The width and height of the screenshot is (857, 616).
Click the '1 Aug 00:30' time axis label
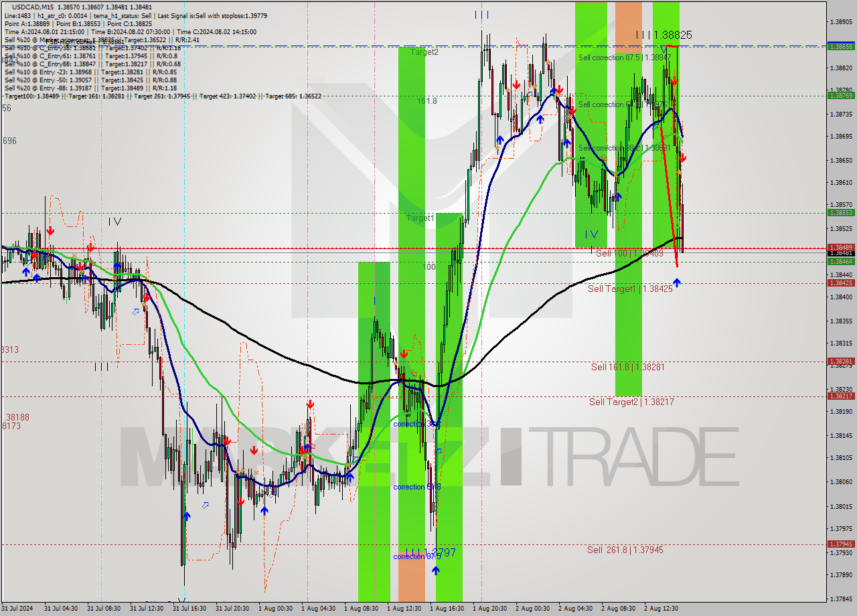click(275, 609)
